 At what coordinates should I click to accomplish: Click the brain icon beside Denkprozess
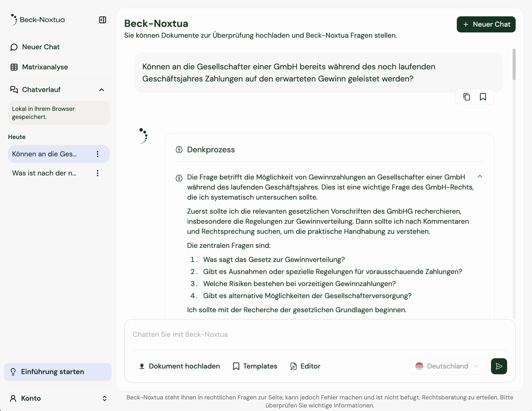tap(179, 150)
